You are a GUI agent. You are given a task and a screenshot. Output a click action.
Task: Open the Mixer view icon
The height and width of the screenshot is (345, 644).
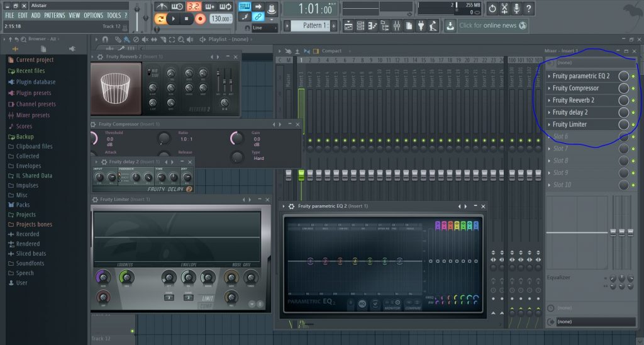(x=397, y=26)
